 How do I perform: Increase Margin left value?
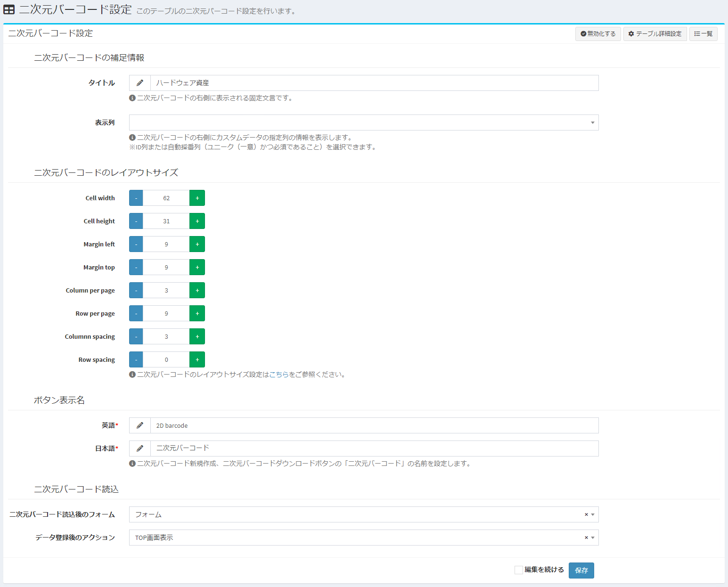pyautogui.click(x=197, y=245)
